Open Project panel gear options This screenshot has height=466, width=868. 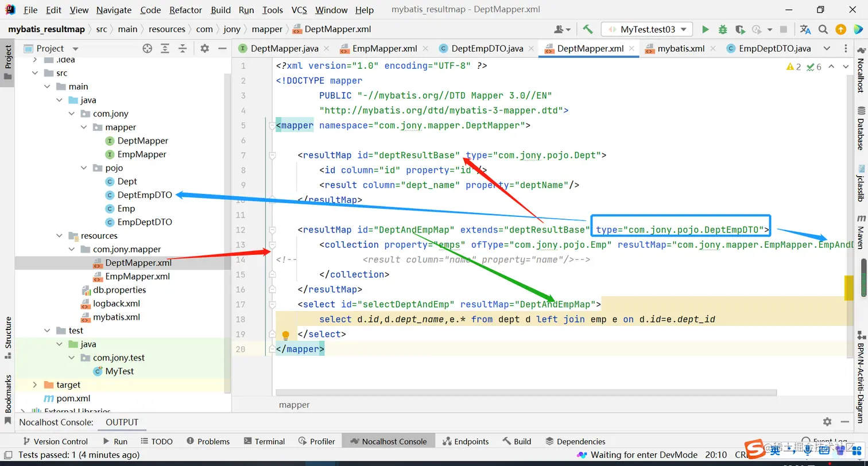click(205, 49)
